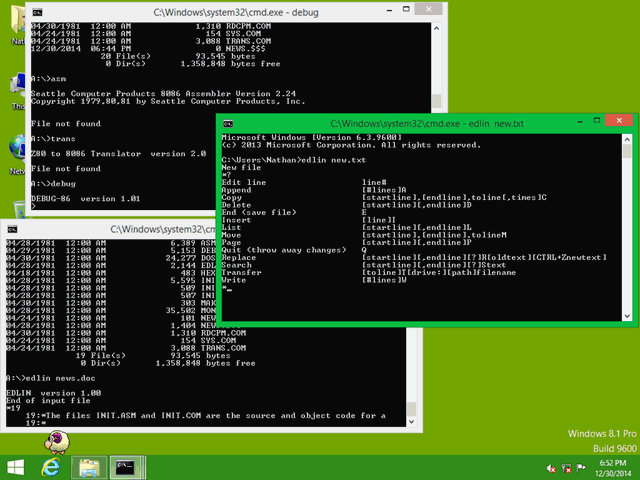Click the 'A:\>trans' command line
This screenshot has height=480, width=640.
point(53,139)
